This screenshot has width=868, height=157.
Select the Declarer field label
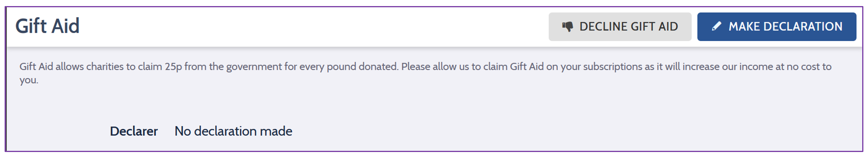[134, 131]
